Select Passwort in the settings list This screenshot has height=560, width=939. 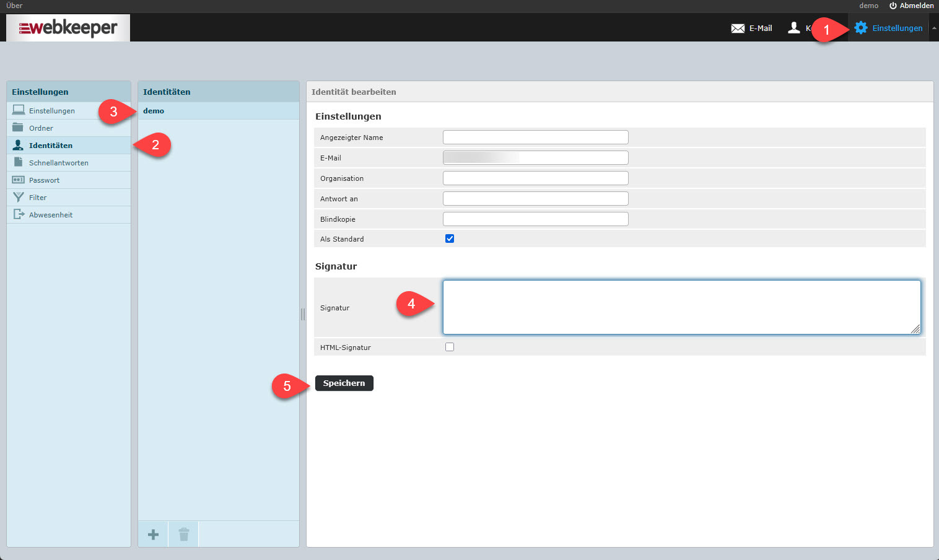44,180
